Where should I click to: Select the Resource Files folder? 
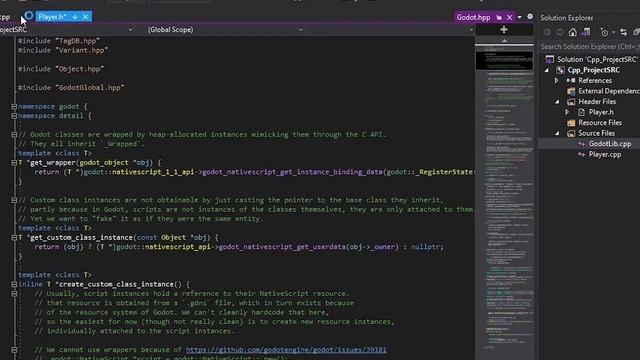[600, 122]
